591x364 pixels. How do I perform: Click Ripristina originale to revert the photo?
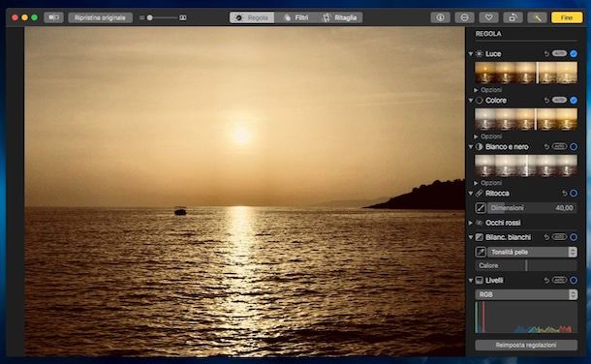[x=100, y=17]
